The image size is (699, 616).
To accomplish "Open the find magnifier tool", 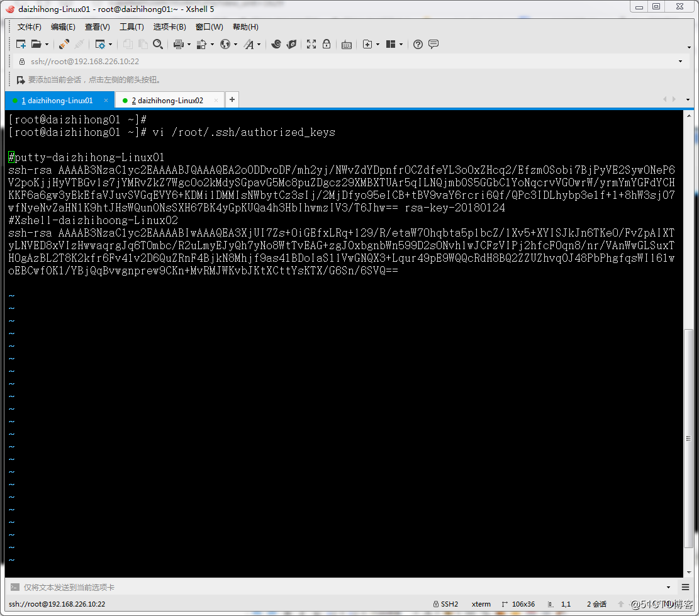I will coord(158,44).
